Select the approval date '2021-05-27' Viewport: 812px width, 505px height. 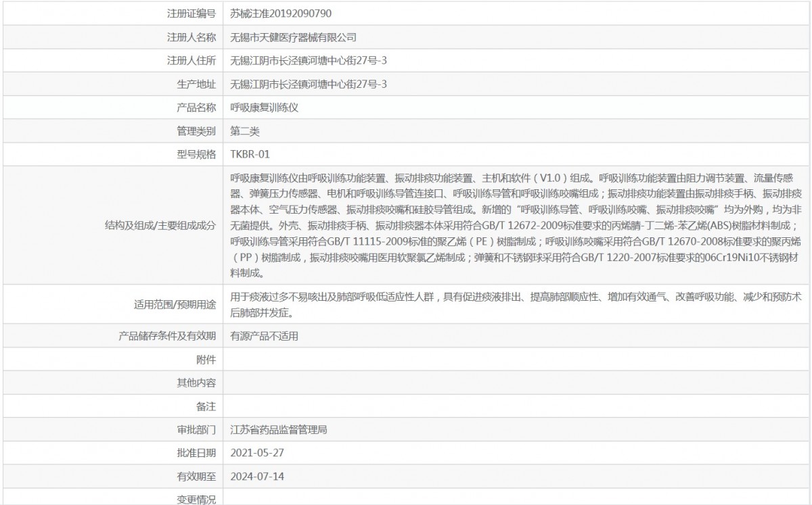[258, 453]
